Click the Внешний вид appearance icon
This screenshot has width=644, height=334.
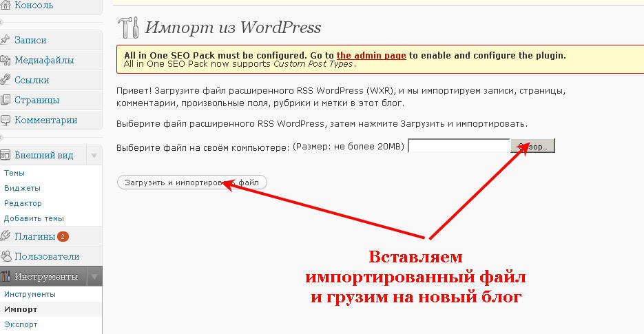coord(5,155)
